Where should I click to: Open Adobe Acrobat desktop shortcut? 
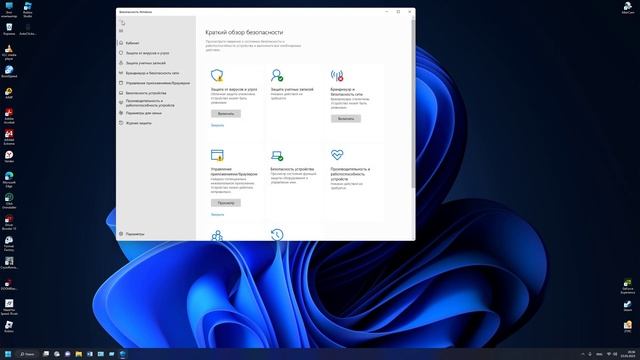(9, 116)
